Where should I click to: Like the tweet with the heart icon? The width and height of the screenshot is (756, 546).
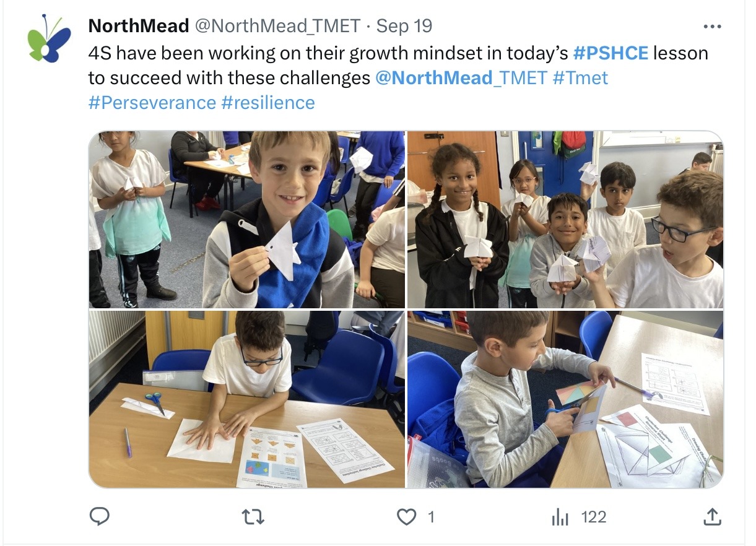(x=406, y=517)
